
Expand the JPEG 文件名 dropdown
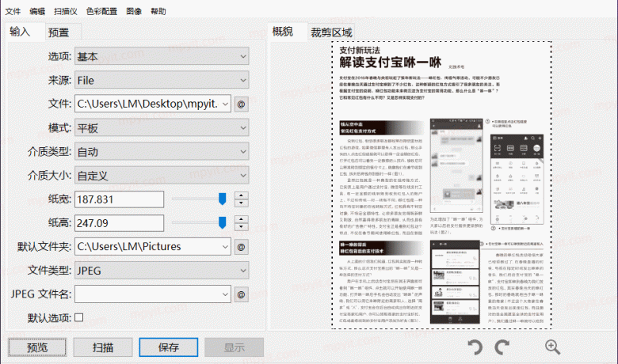point(225,294)
